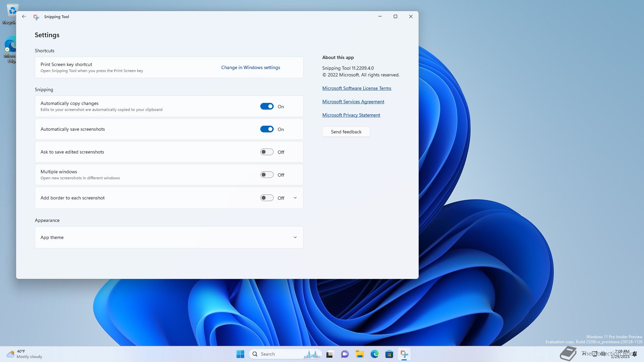Image resolution: width=644 pixels, height=362 pixels.
Task: Enable Add border to each screenshot
Action: (267, 198)
